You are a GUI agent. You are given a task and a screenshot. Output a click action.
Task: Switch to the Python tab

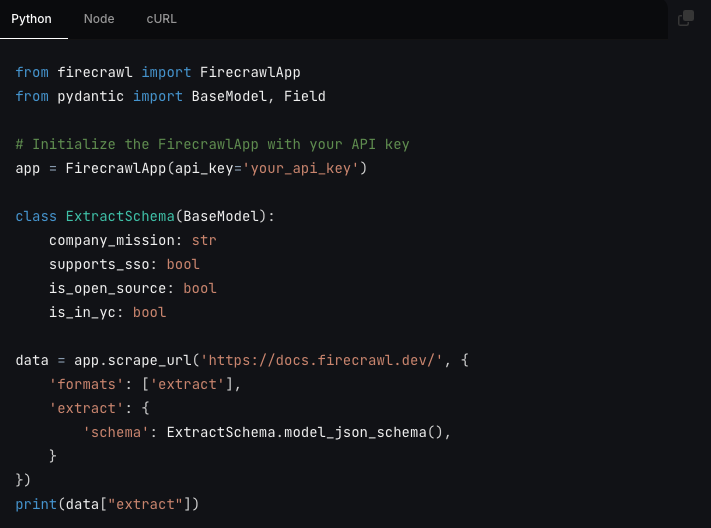[x=31, y=19]
